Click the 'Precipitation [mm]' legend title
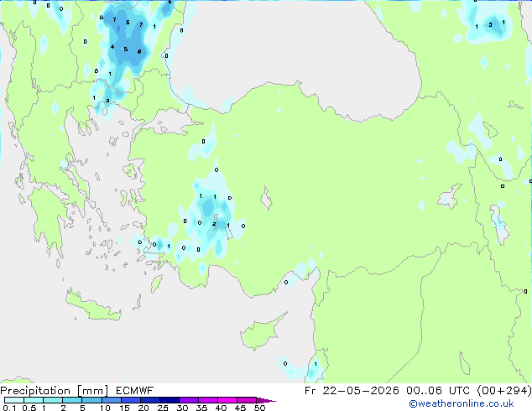 55,391
